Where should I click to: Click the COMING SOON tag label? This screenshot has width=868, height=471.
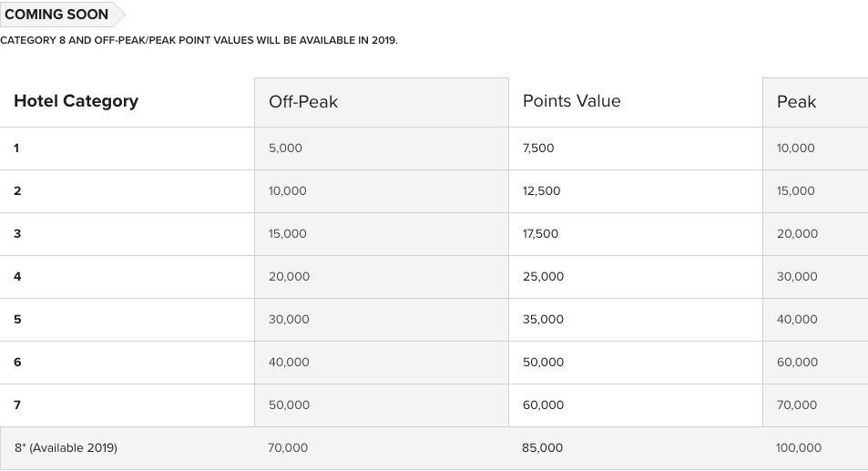[56, 15]
